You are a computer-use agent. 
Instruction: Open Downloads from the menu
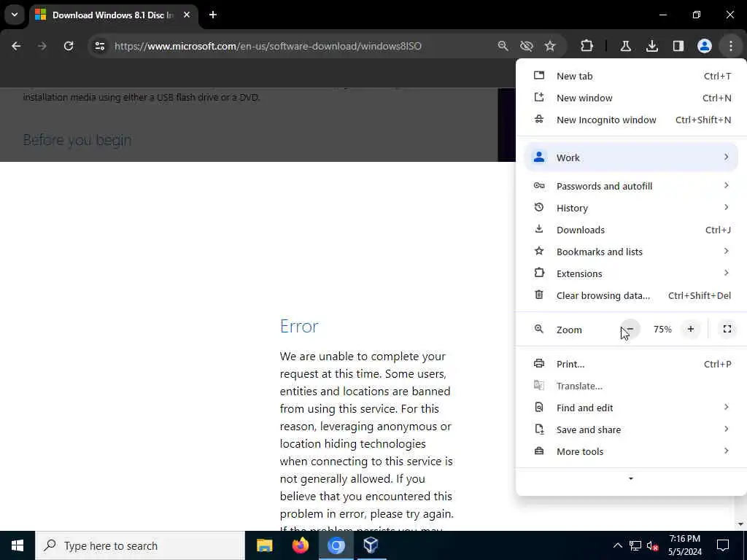pos(631,230)
